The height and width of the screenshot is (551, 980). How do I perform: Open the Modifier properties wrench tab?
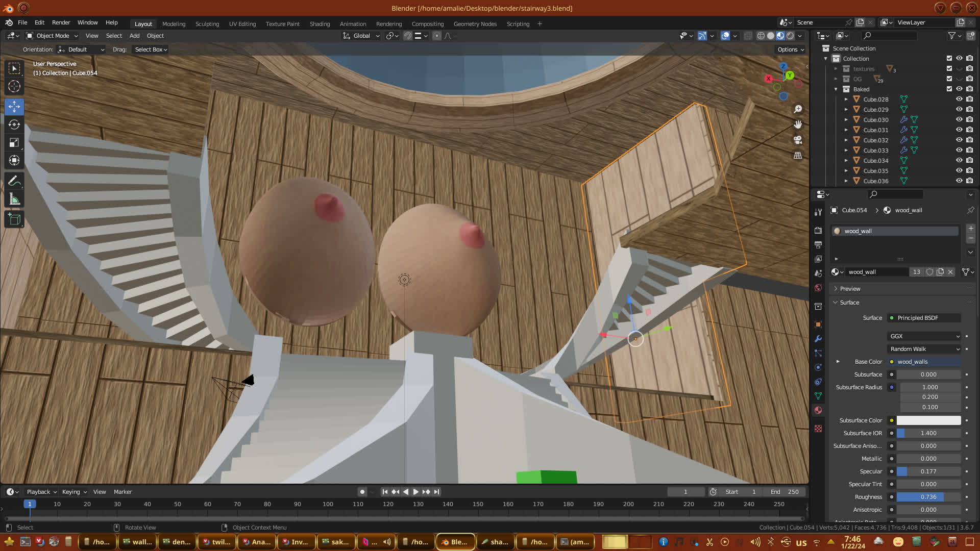pos(818,339)
